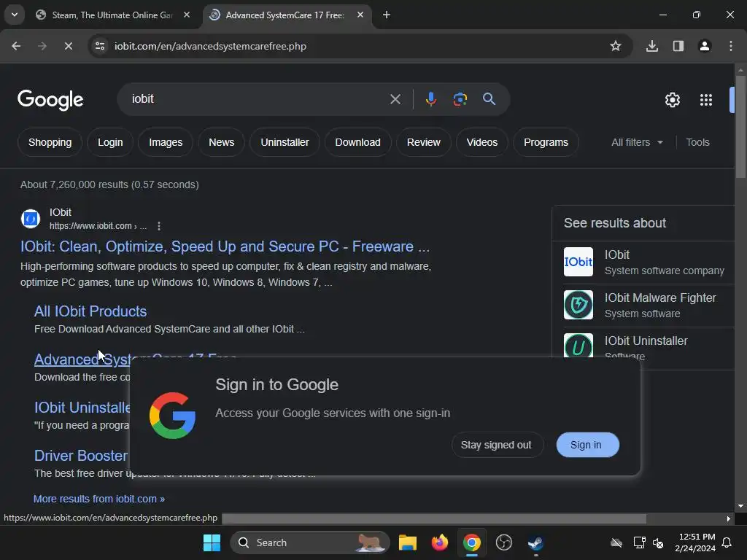Open File Explorer from taskbar
The height and width of the screenshot is (560, 747).
tap(407, 542)
